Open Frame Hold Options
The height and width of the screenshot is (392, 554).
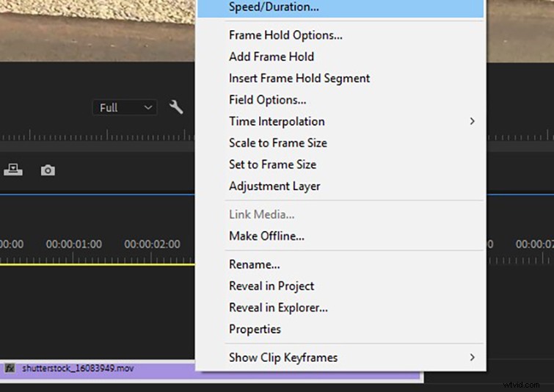(340, 35)
